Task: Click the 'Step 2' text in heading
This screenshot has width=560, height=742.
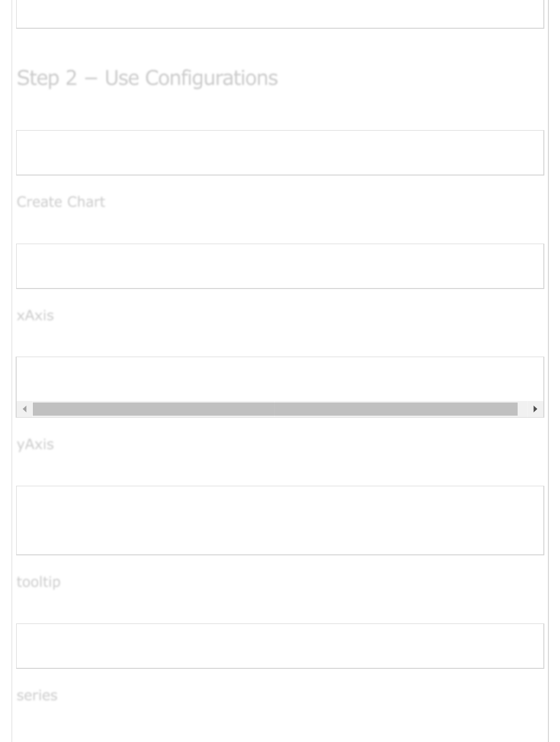Action: [x=47, y=78]
